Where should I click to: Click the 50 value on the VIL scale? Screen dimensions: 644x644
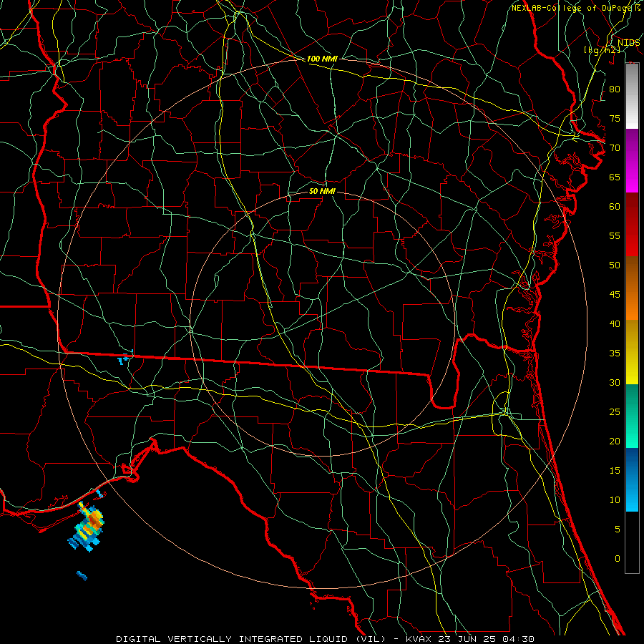[615, 265]
